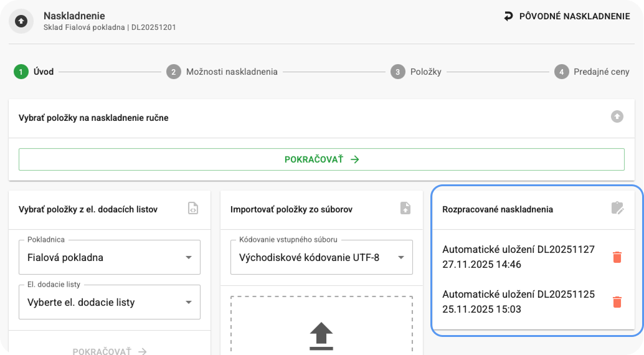Open Kódovanie vstupného súboru dropdown
The width and height of the screenshot is (644, 355).
(321, 257)
